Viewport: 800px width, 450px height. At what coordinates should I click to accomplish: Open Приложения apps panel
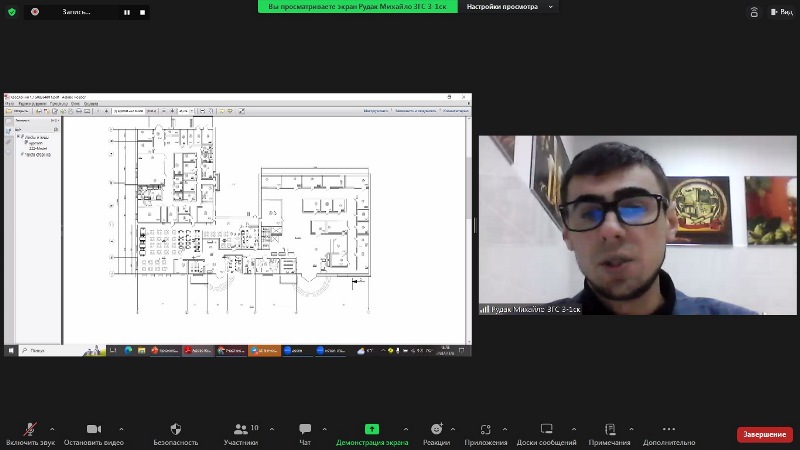pos(486,434)
